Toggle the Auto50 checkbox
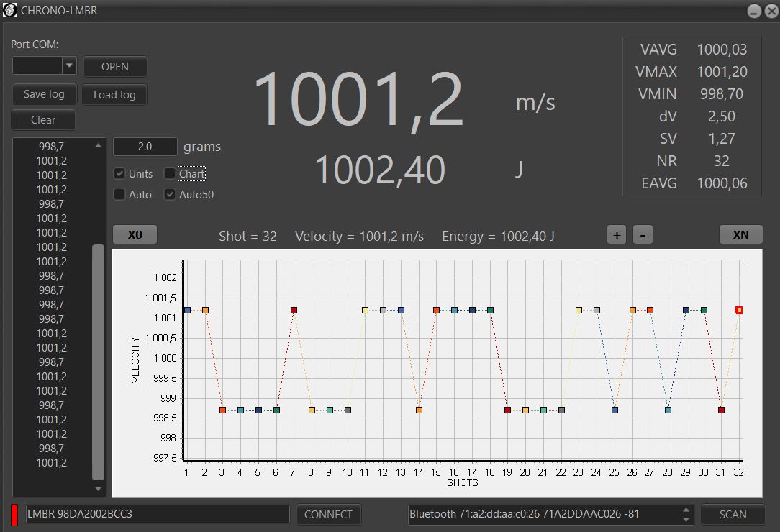The image size is (780, 532). 170,194
